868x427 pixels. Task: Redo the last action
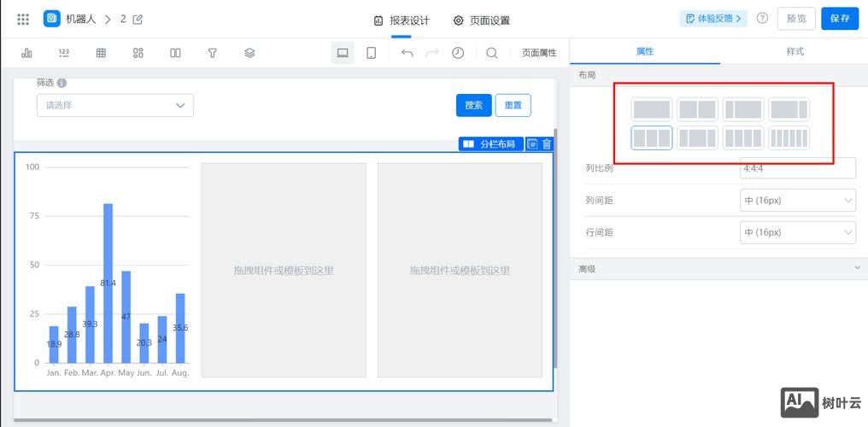[x=432, y=53]
